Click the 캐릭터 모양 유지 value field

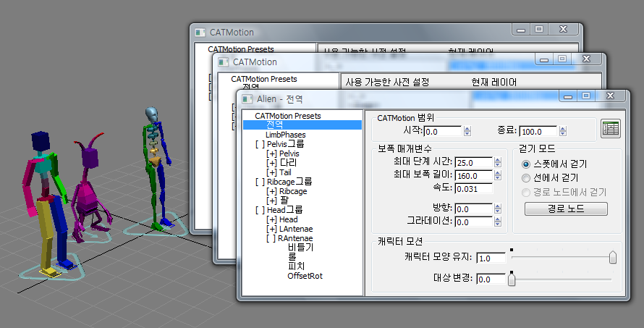click(491, 258)
